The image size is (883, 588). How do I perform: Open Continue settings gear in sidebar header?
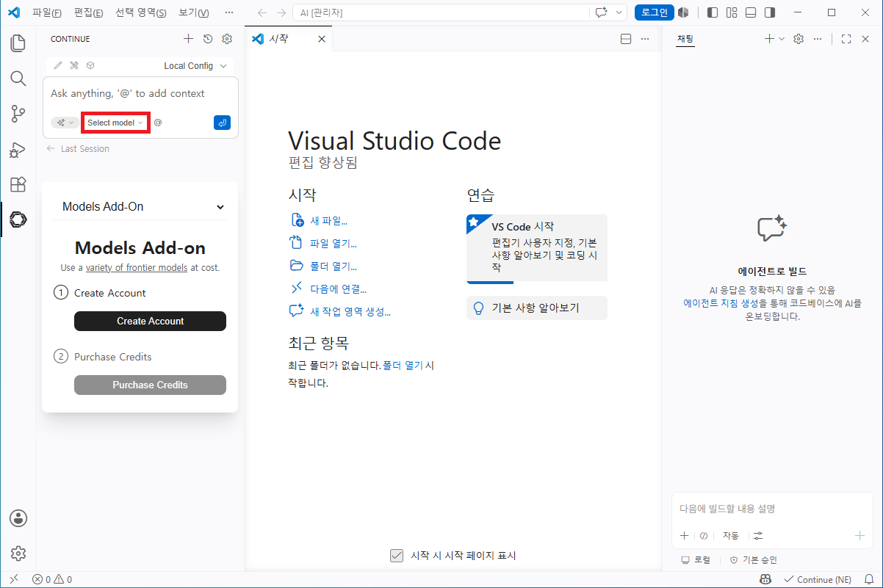point(227,39)
